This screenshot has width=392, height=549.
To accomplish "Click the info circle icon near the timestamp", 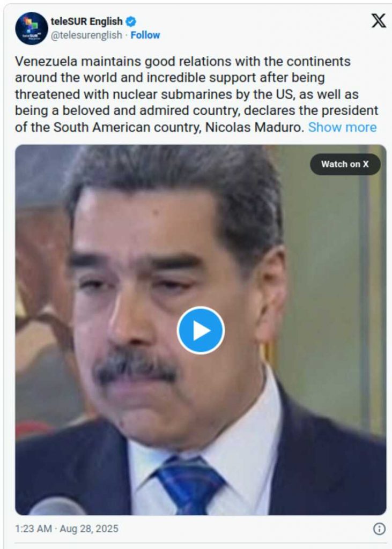I will [x=379, y=529].
